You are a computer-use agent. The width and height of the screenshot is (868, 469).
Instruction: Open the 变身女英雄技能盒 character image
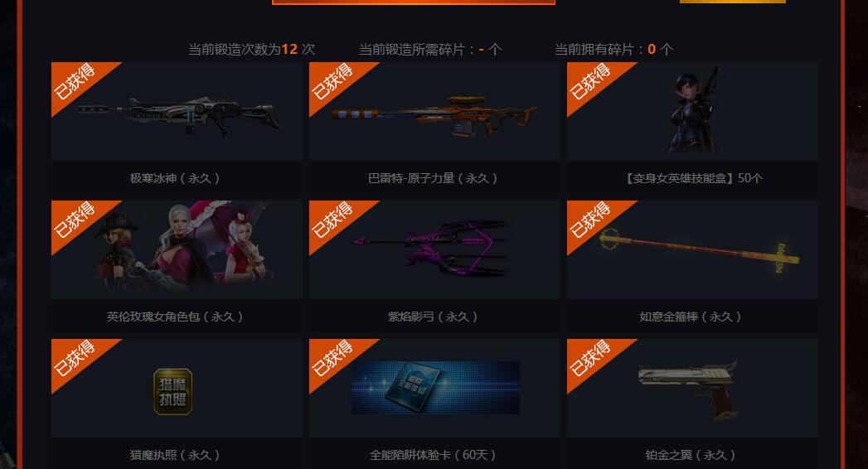click(x=695, y=110)
